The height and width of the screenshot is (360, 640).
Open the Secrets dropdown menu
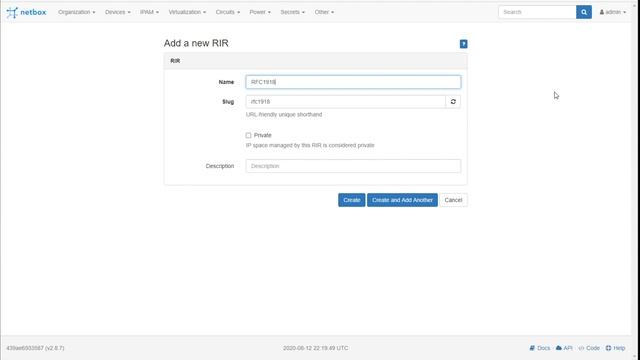[292, 12]
